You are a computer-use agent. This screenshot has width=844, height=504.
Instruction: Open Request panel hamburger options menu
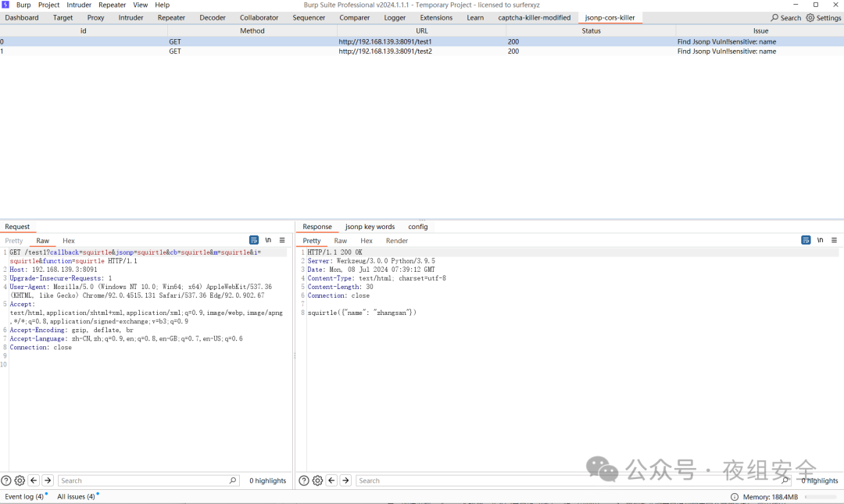pyautogui.click(x=282, y=240)
